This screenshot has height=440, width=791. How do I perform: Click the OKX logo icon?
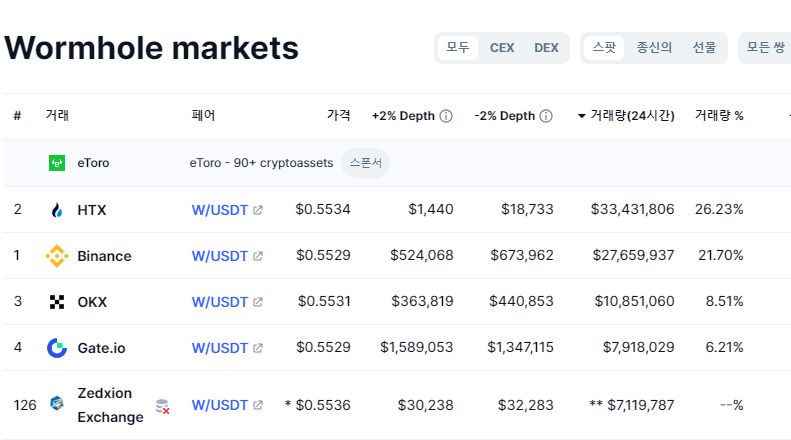(x=57, y=301)
